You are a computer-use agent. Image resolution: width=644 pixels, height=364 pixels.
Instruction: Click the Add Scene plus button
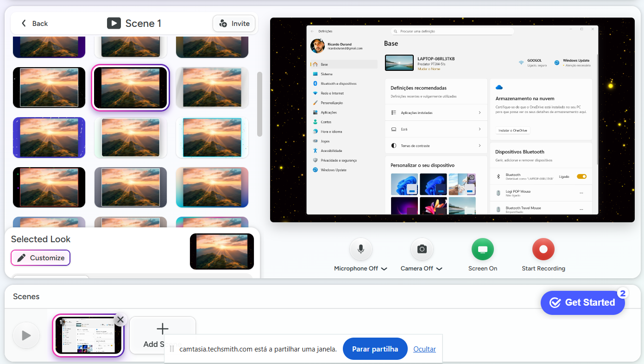[x=162, y=330]
